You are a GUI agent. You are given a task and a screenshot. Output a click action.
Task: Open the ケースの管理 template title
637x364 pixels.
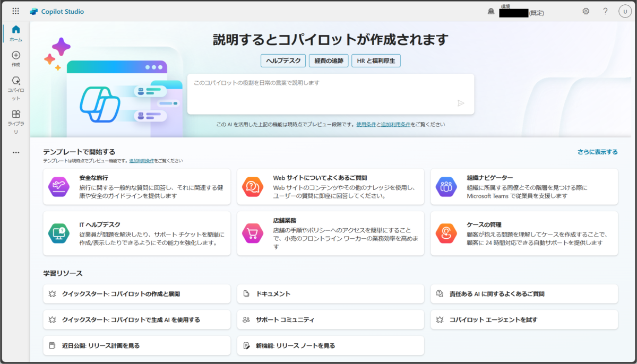coord(484,224)
